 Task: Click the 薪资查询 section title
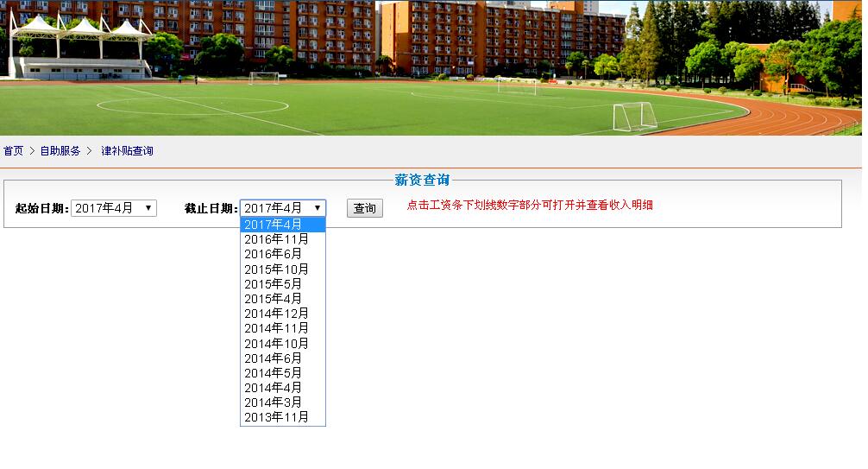(422, 180)
